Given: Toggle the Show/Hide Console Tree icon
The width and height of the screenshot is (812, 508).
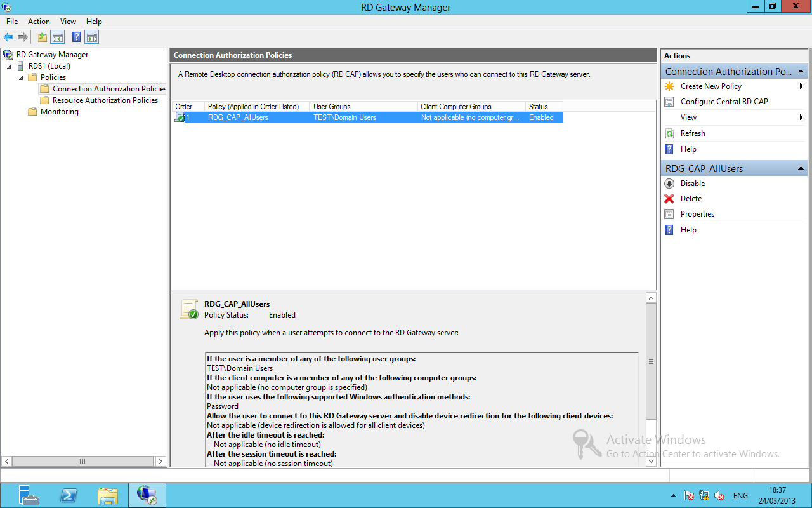Looking at the screenshot, I should pyautogui.click(x=58, y=37).
